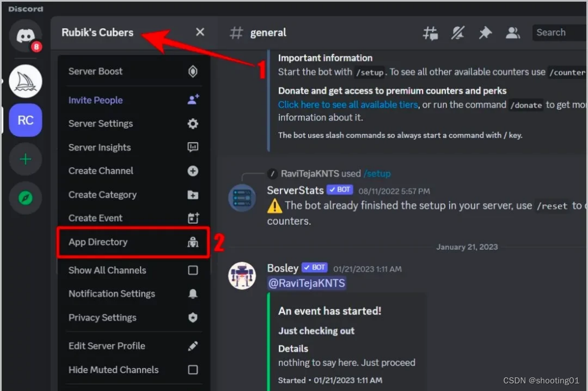
Task: Select the sailboat server icon
Action: (x=25, y=81)
